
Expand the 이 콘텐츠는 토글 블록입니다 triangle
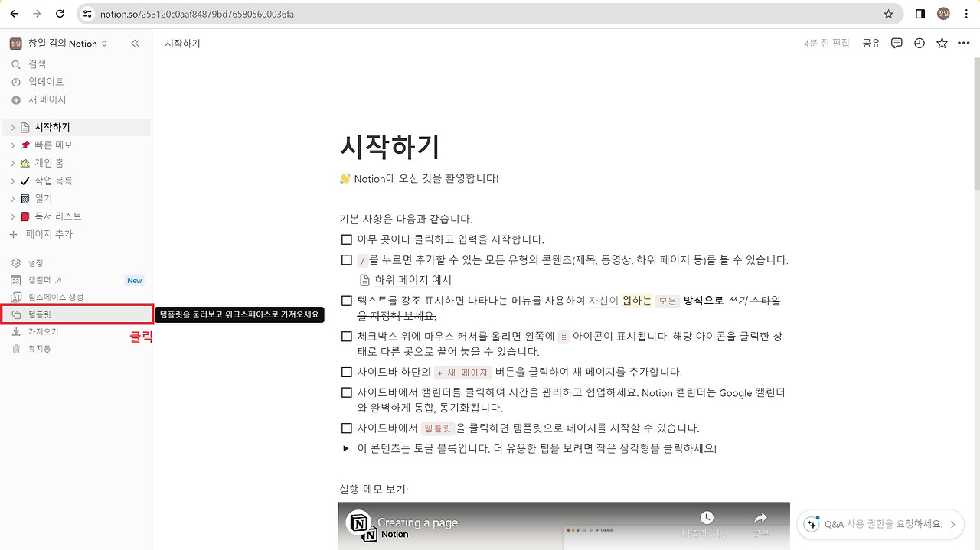346,449
